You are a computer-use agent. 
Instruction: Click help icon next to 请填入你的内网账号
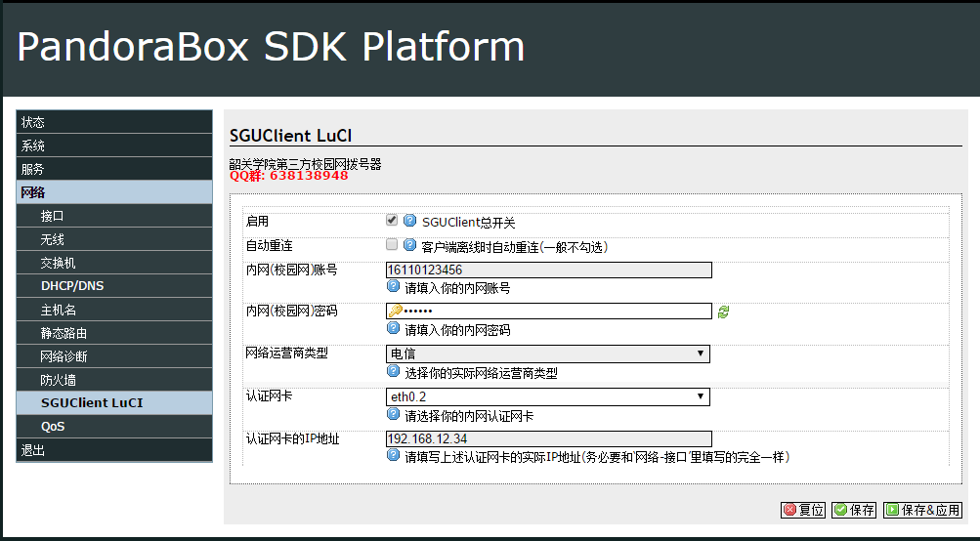(x=393, y=286)
